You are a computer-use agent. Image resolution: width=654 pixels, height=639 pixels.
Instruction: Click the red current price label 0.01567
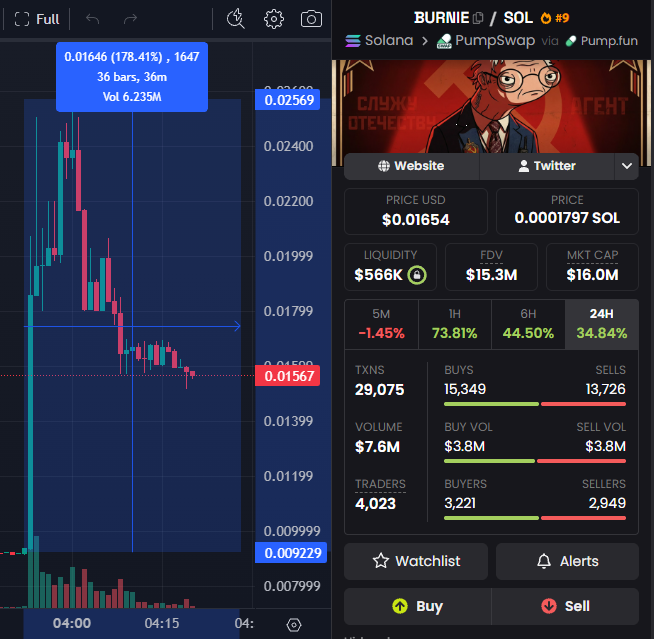[x=288, y=376]
